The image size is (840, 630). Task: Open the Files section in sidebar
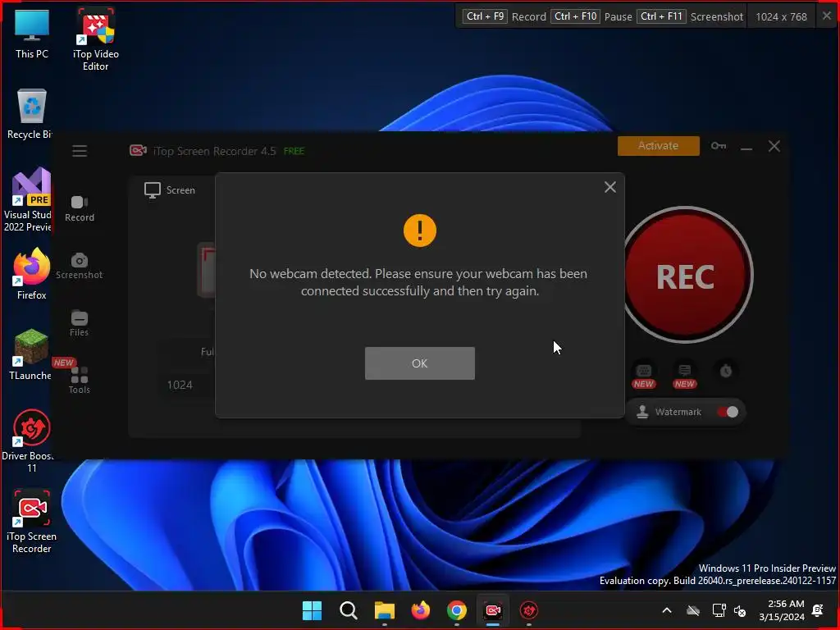click(80, 323)
